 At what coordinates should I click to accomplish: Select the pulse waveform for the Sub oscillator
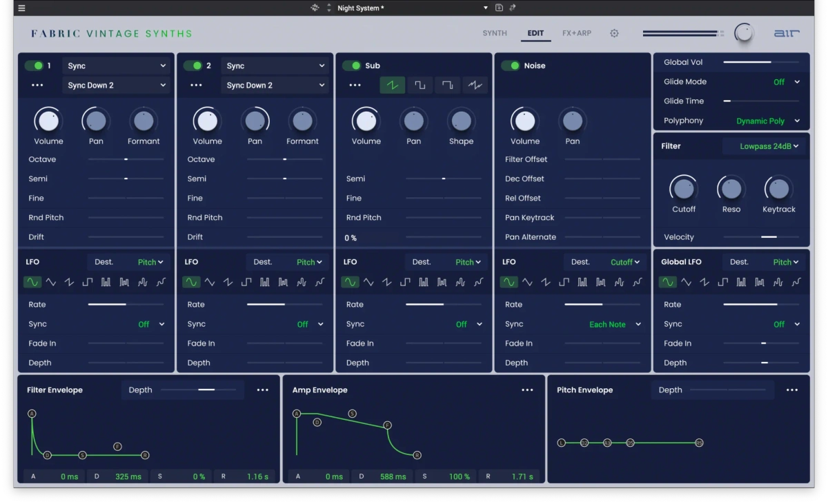(447, 85)
